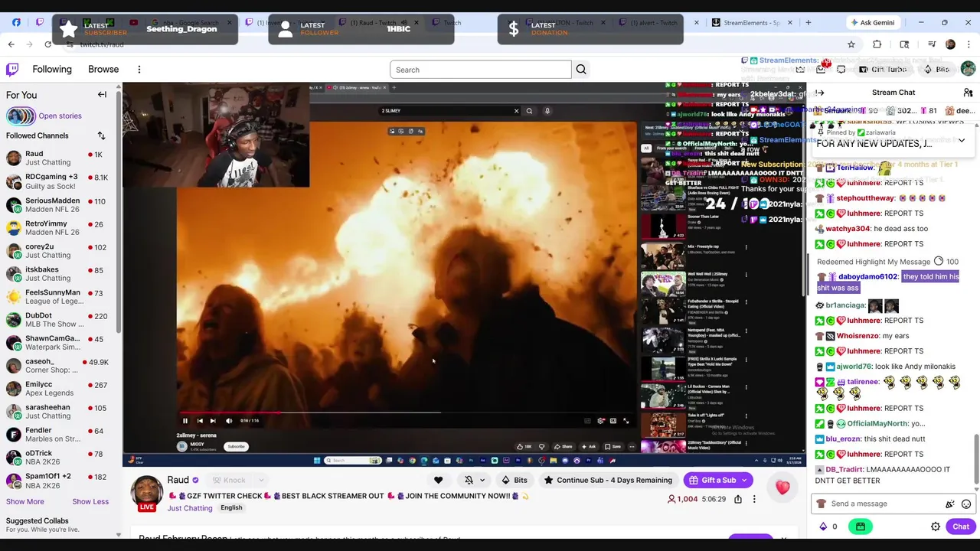Click Continue Sub button

coord(607,481)
